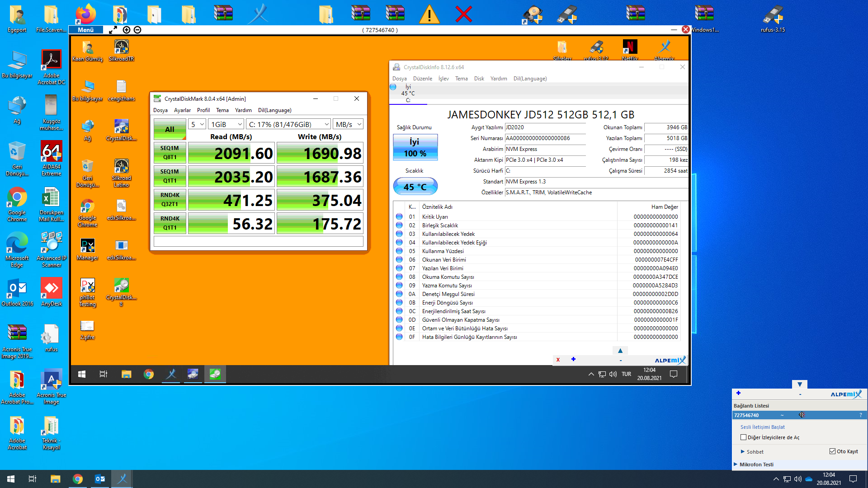The height and width of the screenshot is (488, 868).
Task: Open Chrome from the remote taskbar
Action: coord(148,374)
